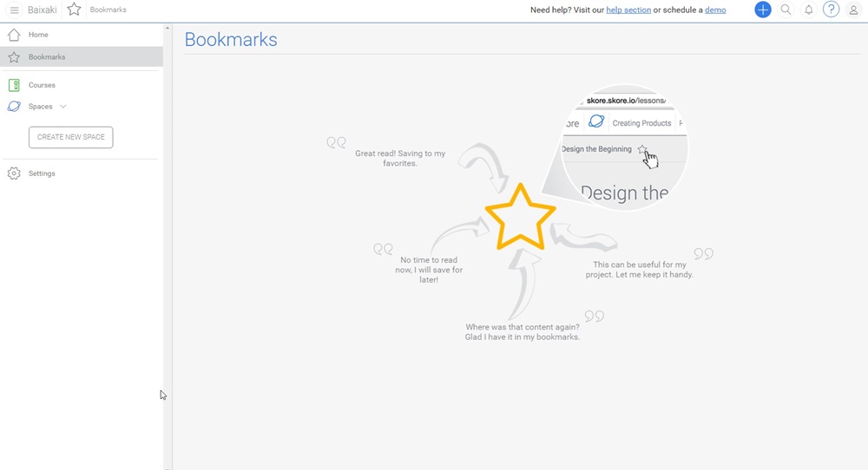Click the Courses book icon
Screen dimensions: 868x470
[14, 85]
